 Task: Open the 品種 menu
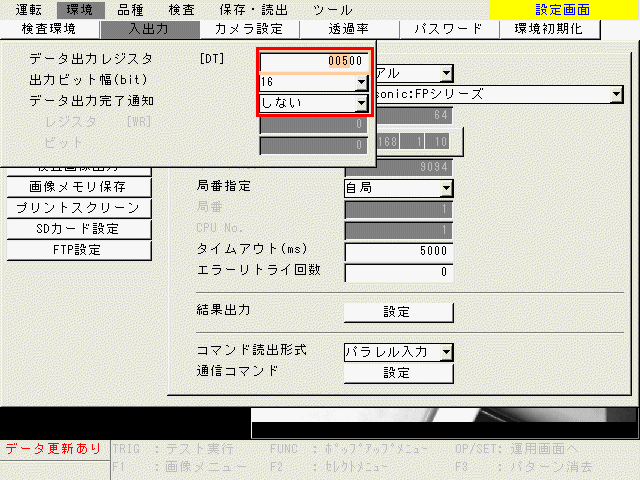pos(130,9)
